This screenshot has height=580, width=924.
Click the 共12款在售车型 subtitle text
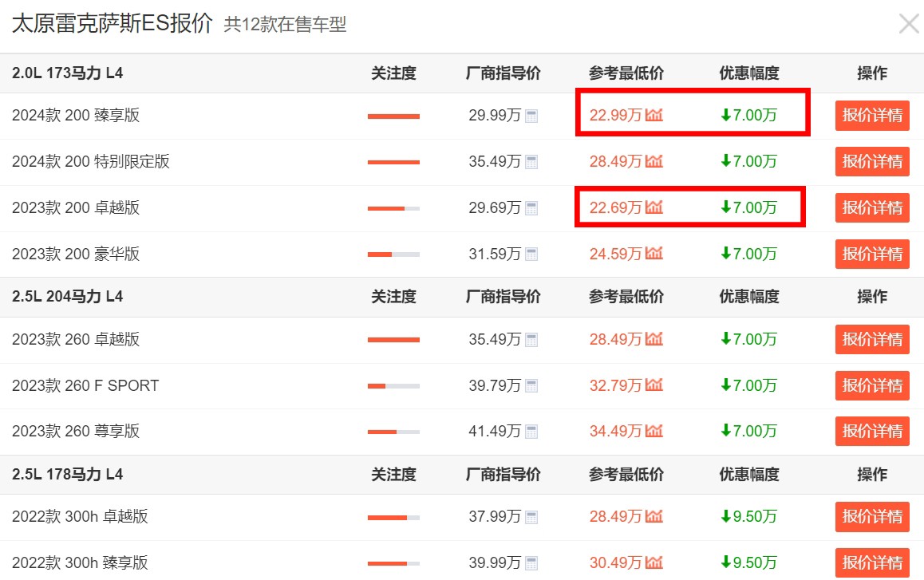coord(285,25)
